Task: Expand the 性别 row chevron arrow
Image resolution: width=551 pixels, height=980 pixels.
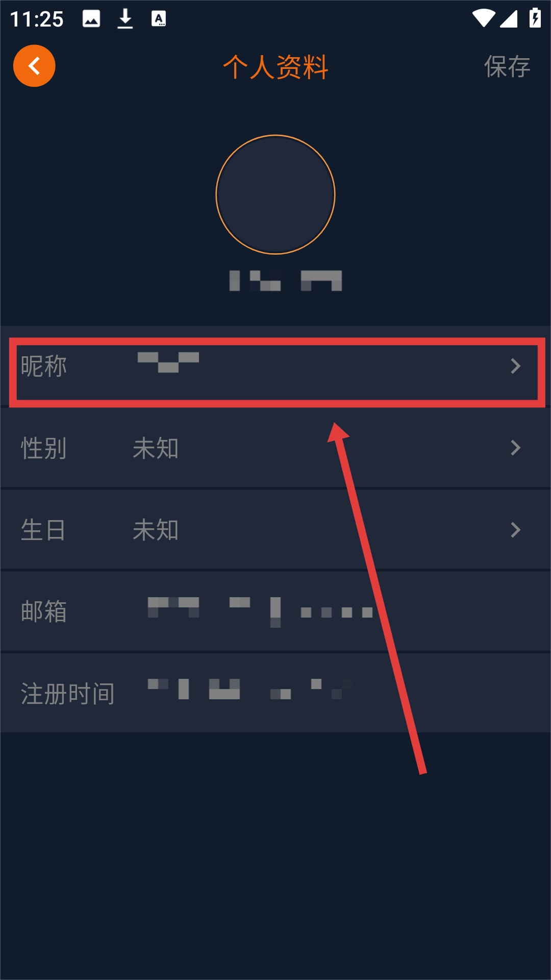Action: click(516, 448)
